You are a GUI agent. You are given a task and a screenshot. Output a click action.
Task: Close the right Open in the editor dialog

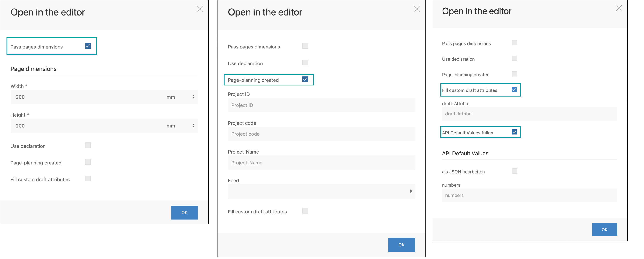point(618,8)
